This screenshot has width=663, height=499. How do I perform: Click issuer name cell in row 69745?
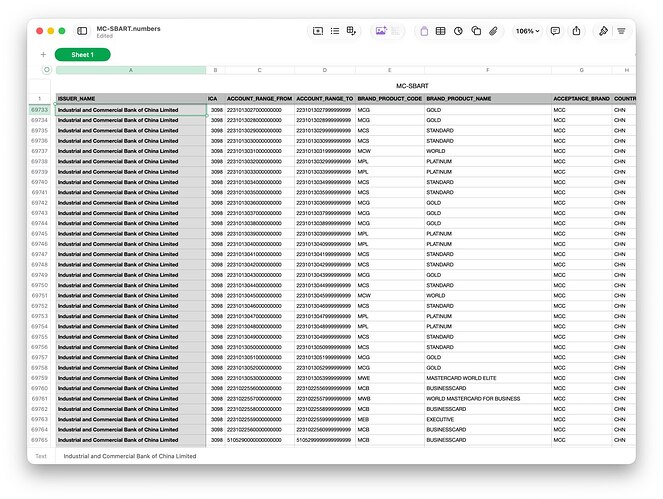(x=131, y=234)
